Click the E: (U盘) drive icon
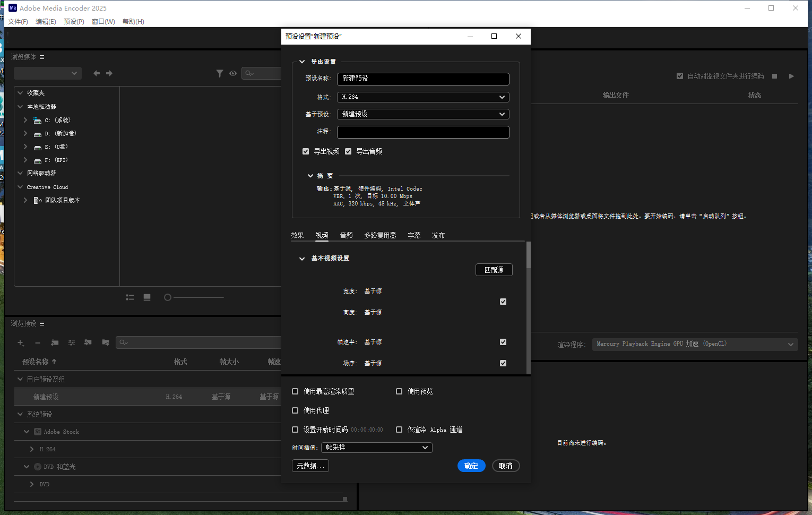Image resolution: width=812 pixels, height=515 pixels. tap(38, 147)
